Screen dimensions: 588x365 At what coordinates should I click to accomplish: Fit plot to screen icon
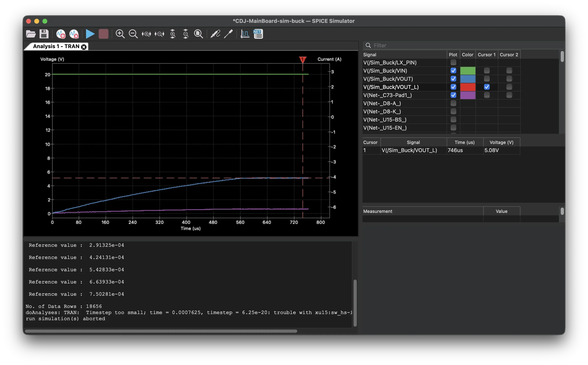(199, 34)
